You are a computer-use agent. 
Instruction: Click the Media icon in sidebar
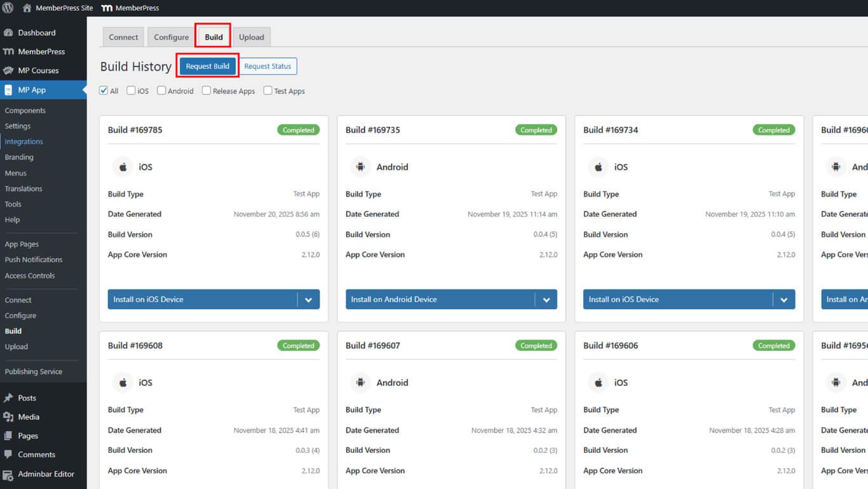click(8, 417)
